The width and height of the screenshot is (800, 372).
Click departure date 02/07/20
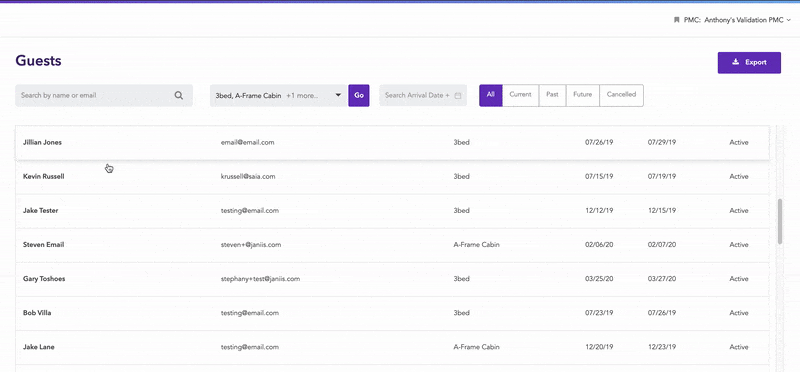click(662, 245)
